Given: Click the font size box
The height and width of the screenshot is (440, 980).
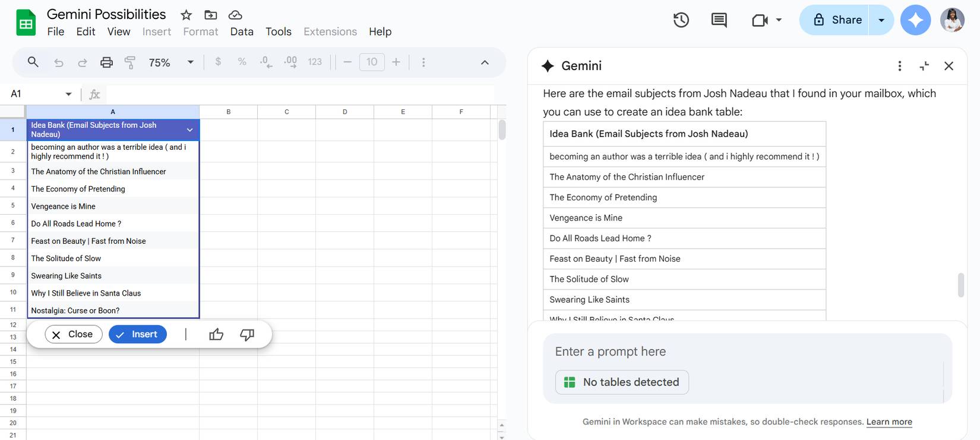Looking at the screenshot, I should pyautogui.click(x=372, y=62).
